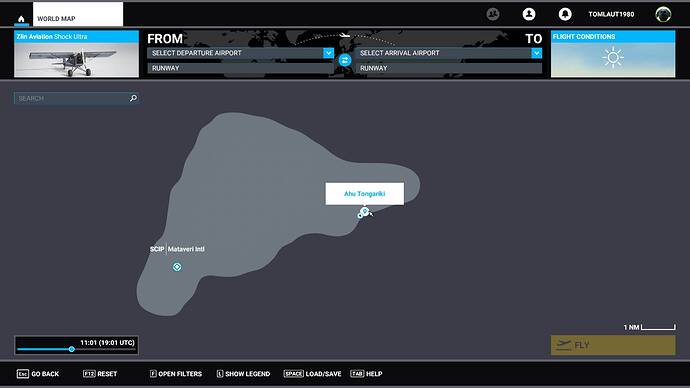Click the Ahu Tongariki point-of-interest marker
Screen dimensions: 690x388
[x=364, y=212]
